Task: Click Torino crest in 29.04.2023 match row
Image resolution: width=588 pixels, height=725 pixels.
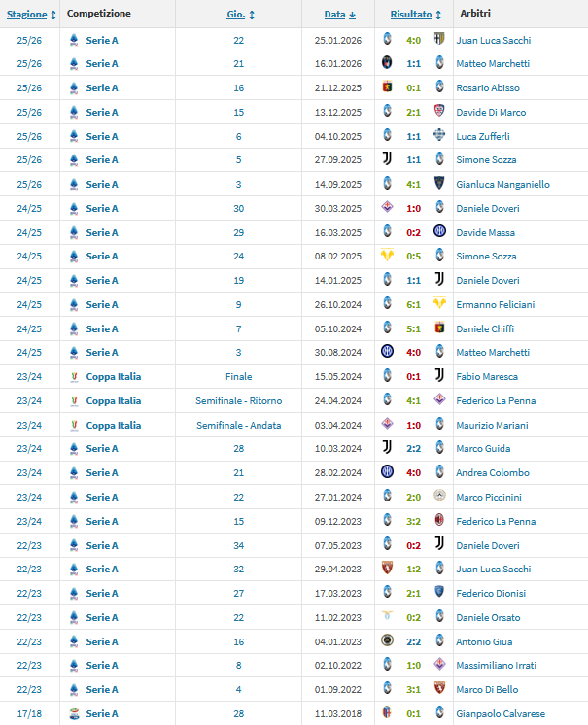Action: pos(387,569)
